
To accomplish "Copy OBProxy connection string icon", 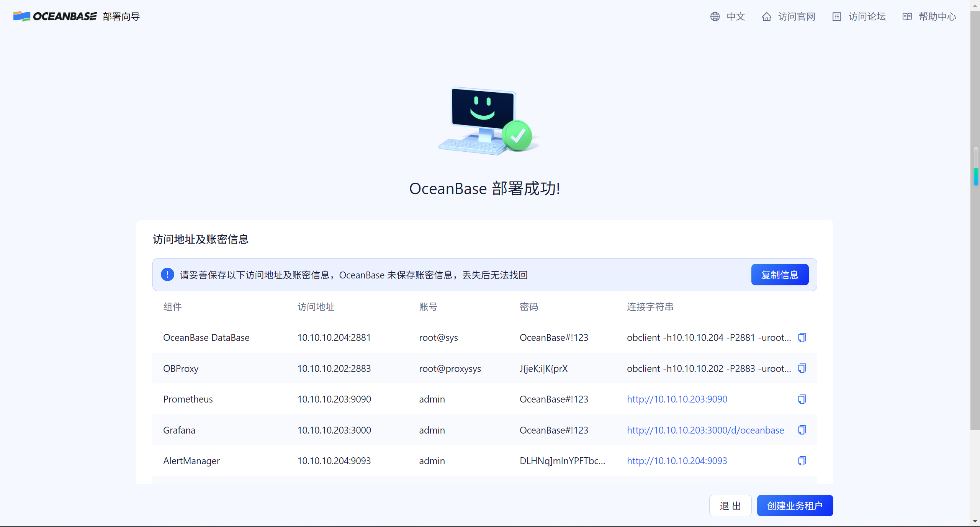I will [802, 368].
